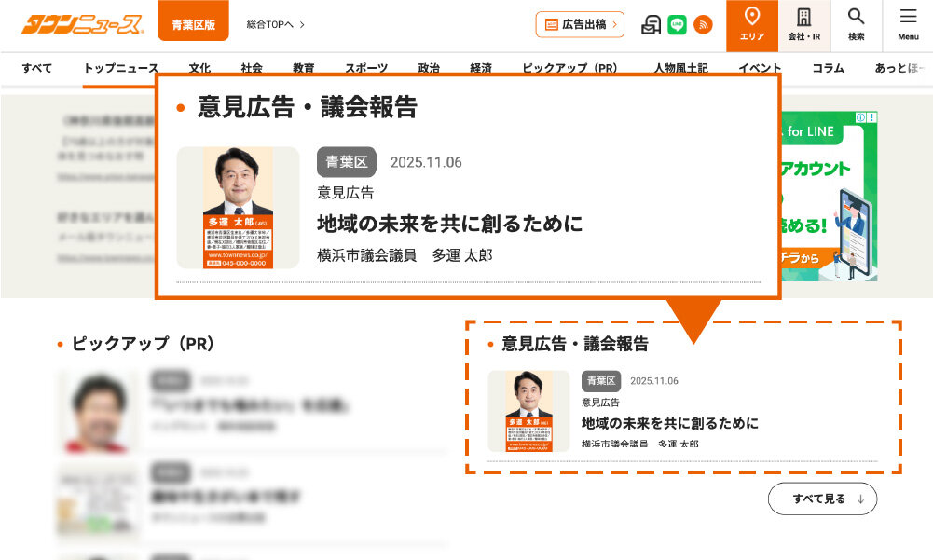
Task: Click 多運太郎's portrait thumbnail
Action: [x=238, y=205]
